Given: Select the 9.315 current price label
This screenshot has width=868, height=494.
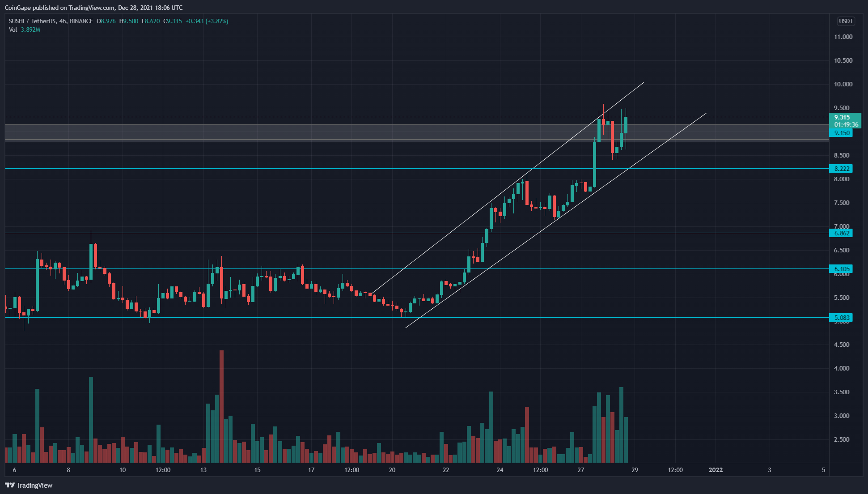Looking at the screenshot, I should point(842,117).
